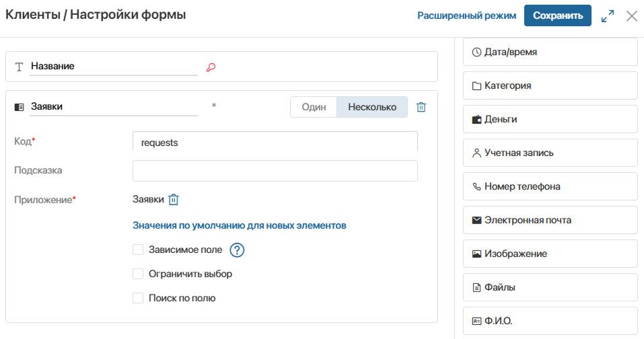The image size is (644, 339).
Task: Enable the Зависимое поле checkbox
Action: (x=138, y=250)
